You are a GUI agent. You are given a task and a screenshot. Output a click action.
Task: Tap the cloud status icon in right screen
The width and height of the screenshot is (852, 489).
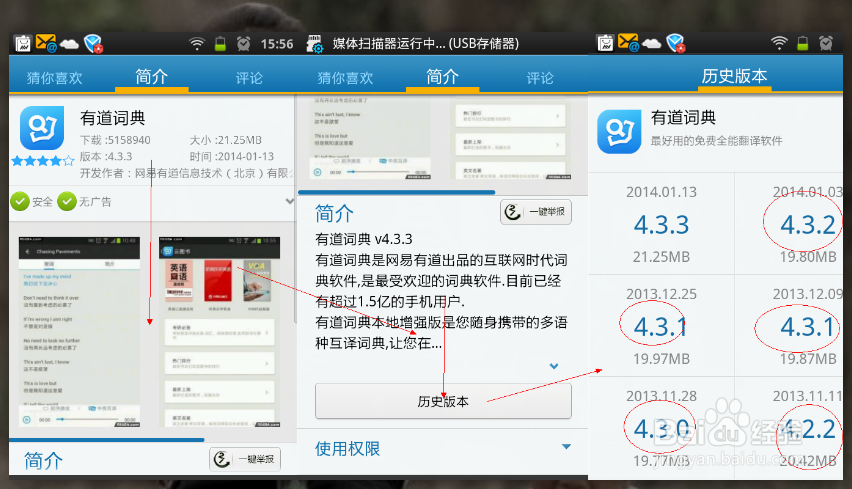click(651, 43)
